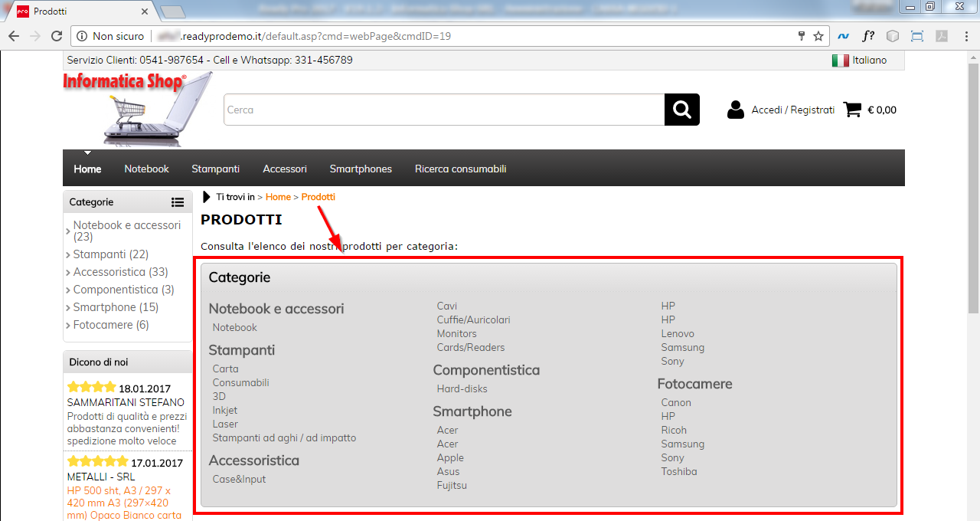The width and height of the screenshot is (980, 521).
Task: Click the gray cube extension icon
Action: [893, 36]
